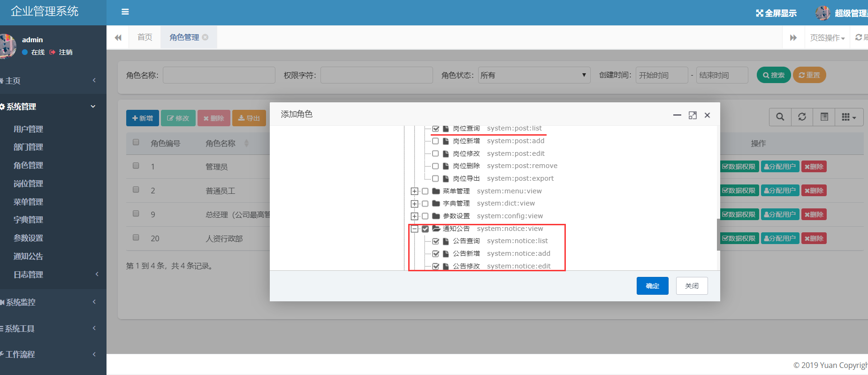868x375 pixels.
Task: Open 用户管理 in the sidebar
Action: click(28, 129)
